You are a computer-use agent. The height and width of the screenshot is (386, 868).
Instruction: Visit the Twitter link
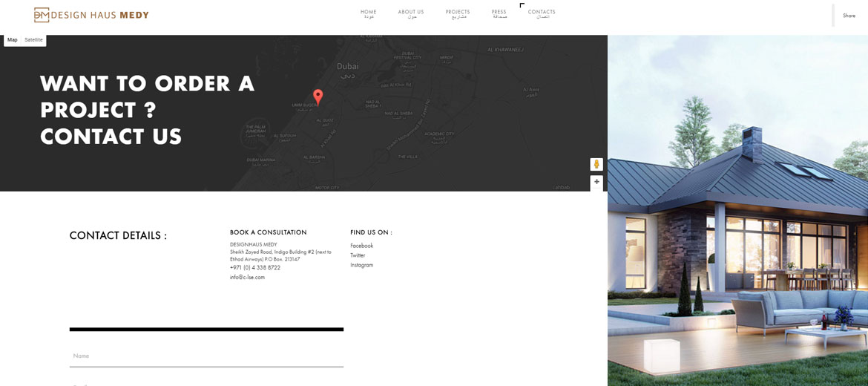tap(358, 255)
